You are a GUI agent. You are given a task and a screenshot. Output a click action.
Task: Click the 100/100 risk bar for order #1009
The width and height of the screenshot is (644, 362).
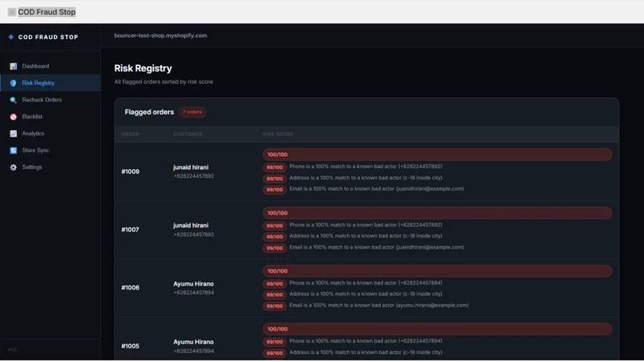[437, 154]
